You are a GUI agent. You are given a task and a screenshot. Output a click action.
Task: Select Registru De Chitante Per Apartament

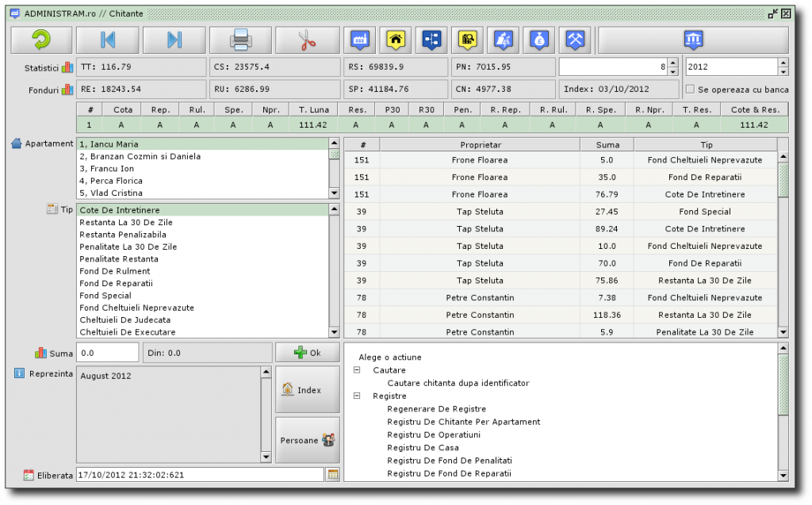pos(463,422)
